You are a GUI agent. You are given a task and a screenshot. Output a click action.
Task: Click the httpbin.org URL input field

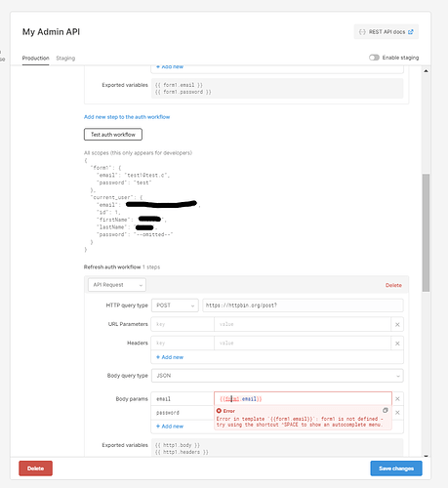click(x=303, y=305)
